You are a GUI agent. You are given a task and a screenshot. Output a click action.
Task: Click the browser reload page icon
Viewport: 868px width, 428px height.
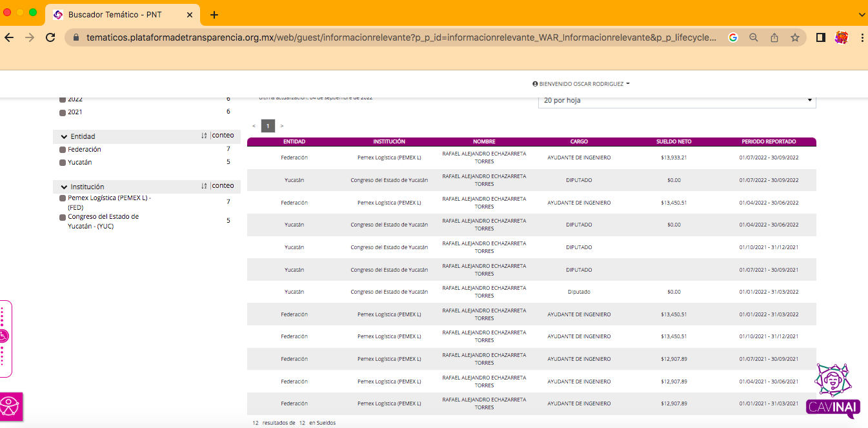coord(50,37)
